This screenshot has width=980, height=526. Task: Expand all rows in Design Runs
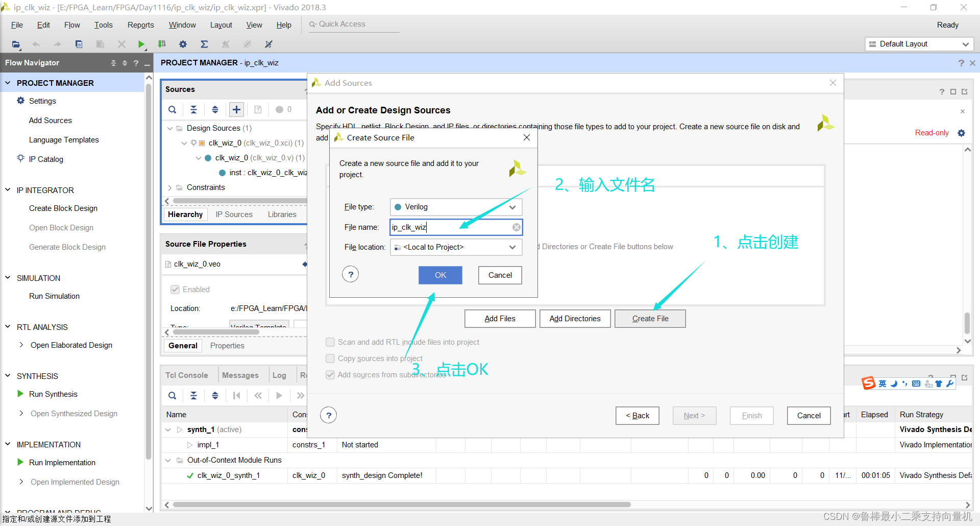(215, 395)
